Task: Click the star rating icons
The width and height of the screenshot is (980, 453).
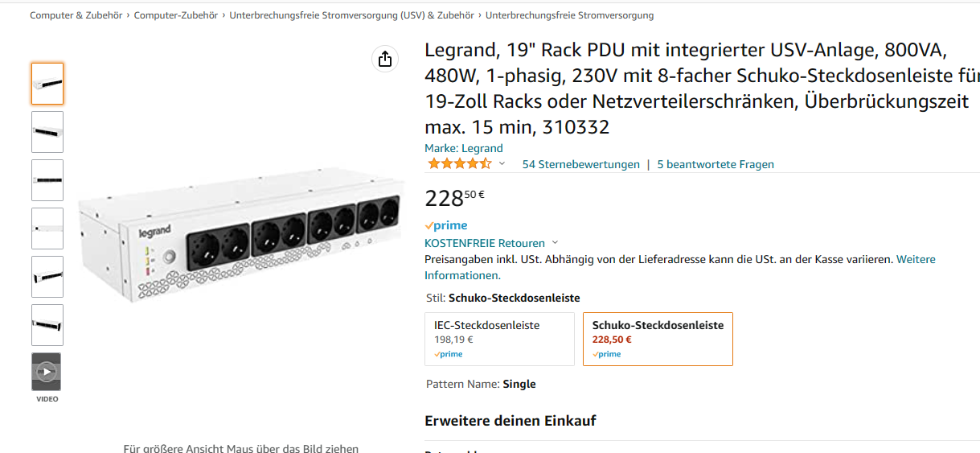Action: click(x=459, y=164)
